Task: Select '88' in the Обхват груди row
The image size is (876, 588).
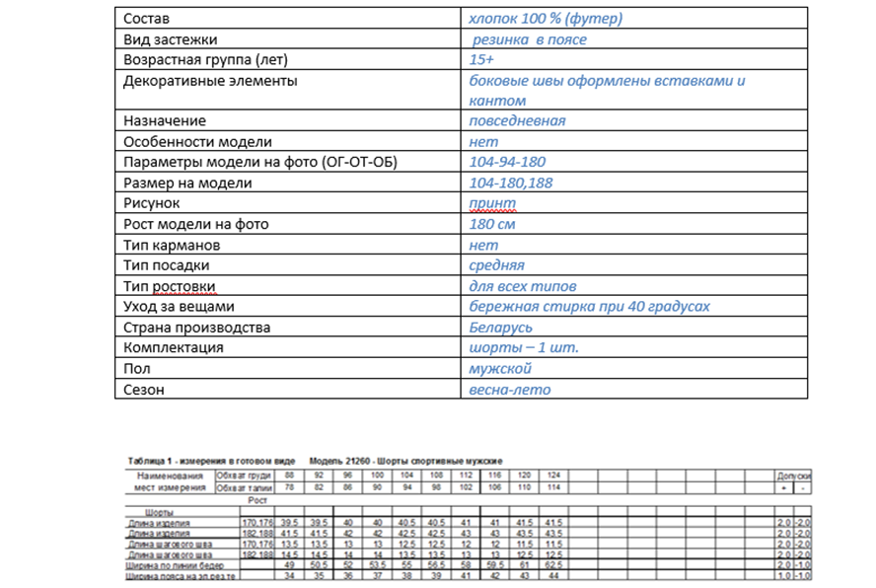Action: tap(289, 476)
